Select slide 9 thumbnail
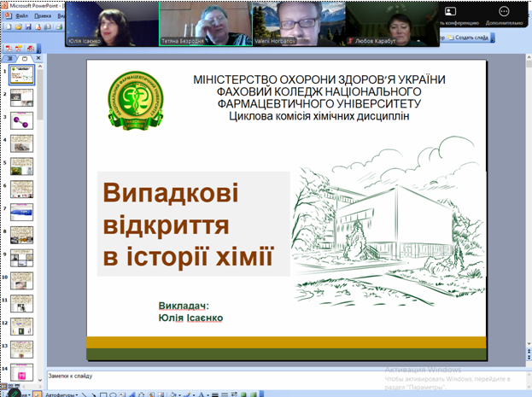 click(x=21, y=258)
